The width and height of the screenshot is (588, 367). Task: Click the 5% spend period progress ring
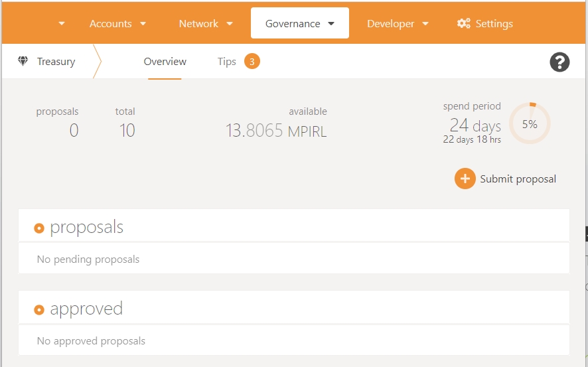coord(530,123)
